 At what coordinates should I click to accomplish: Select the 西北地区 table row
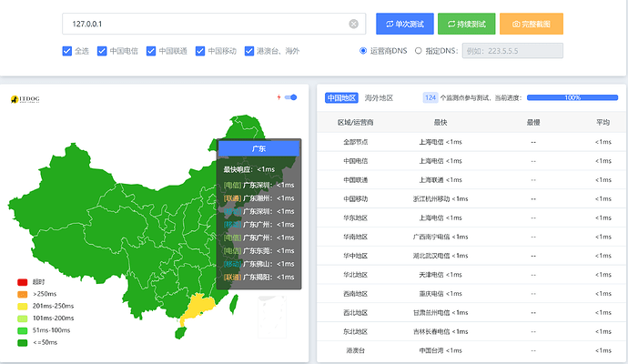(x=471, y=313)
